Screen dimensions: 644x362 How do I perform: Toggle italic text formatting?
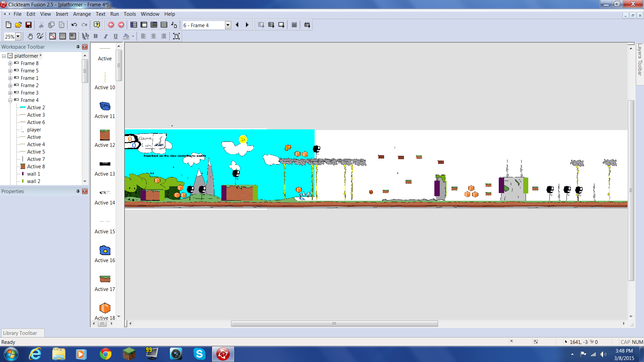pos(106,36)
